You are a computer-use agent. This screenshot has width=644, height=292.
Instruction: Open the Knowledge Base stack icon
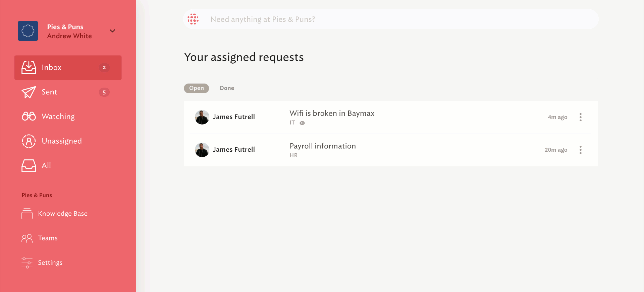(27, 214)
